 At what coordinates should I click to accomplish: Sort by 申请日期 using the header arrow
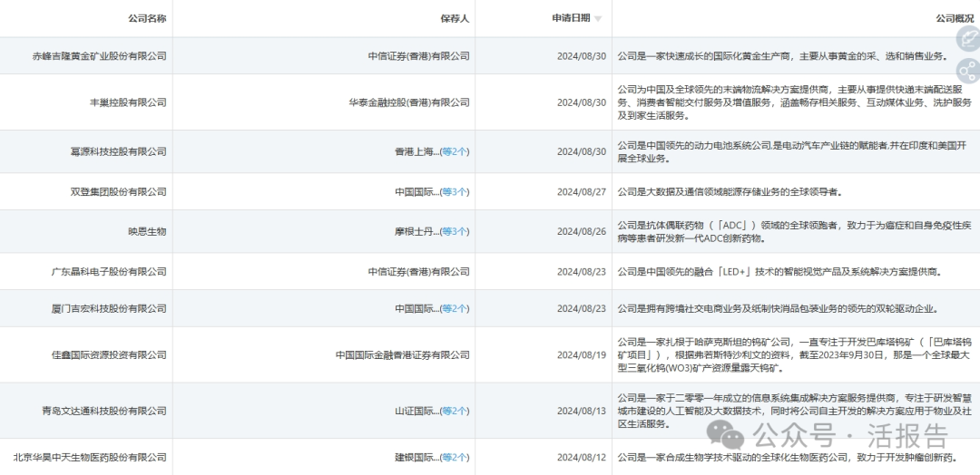[x=599, y=18]
